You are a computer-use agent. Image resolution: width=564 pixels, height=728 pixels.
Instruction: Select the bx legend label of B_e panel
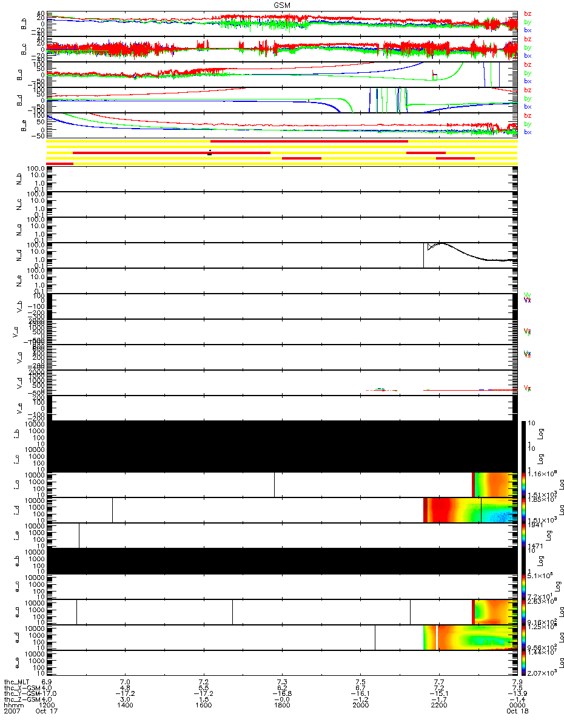527,132
